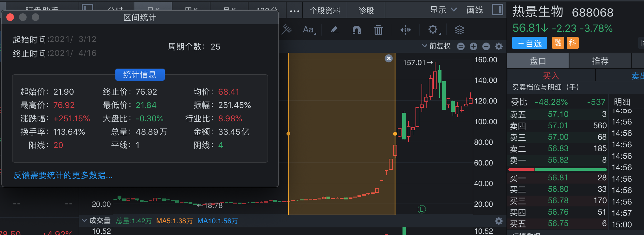Pick the eraser drawing tool
This screenshot has height=235, width=644.
tap(335, 30)
